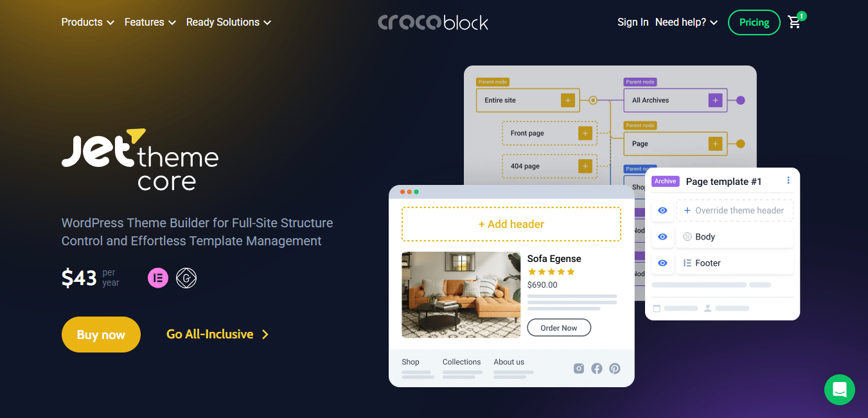Click the plus icon on All Archives node
Image resolution: width=868 pixels, height=418 pixels.
coord(715,100)
